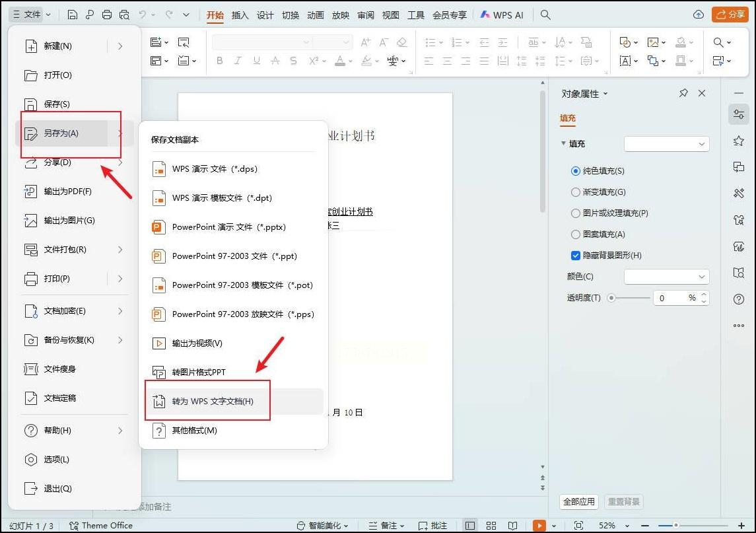Expand the 帮助(H) submenu arrow
This screenshot has height=533, width=756.
(x=120, y=430)
